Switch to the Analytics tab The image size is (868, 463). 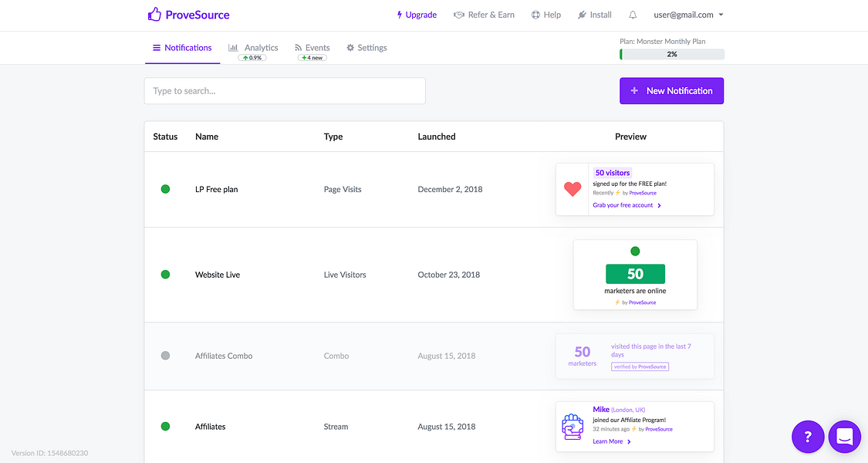point(260,47)
